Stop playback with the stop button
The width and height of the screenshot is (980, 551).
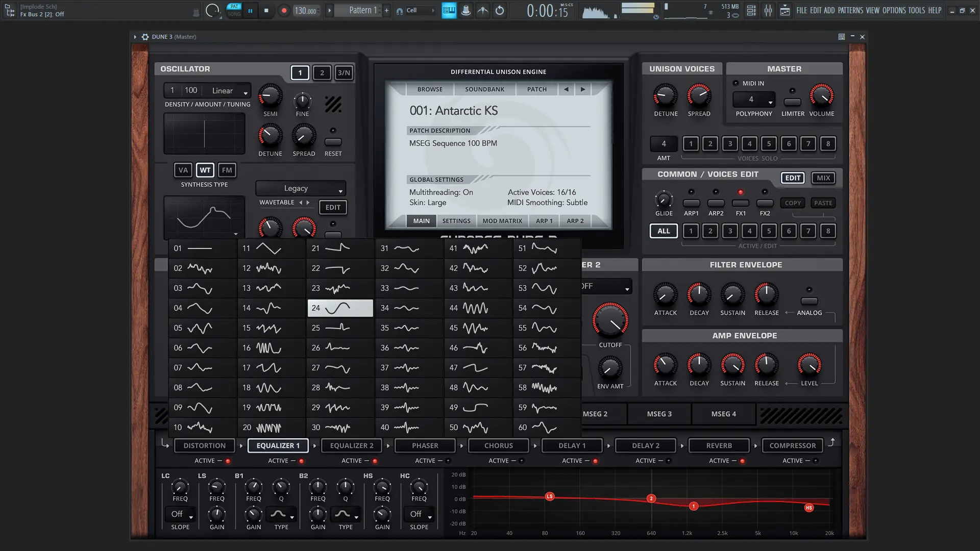(x=266, y=10)
